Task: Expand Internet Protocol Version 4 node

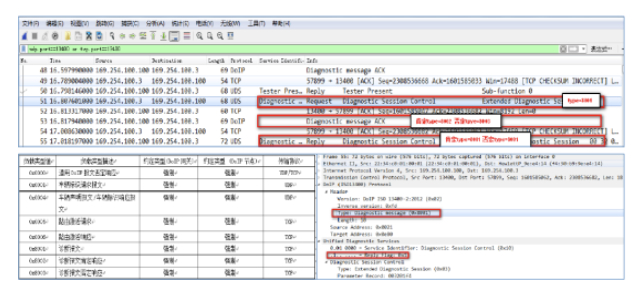Action: (319, 171)
